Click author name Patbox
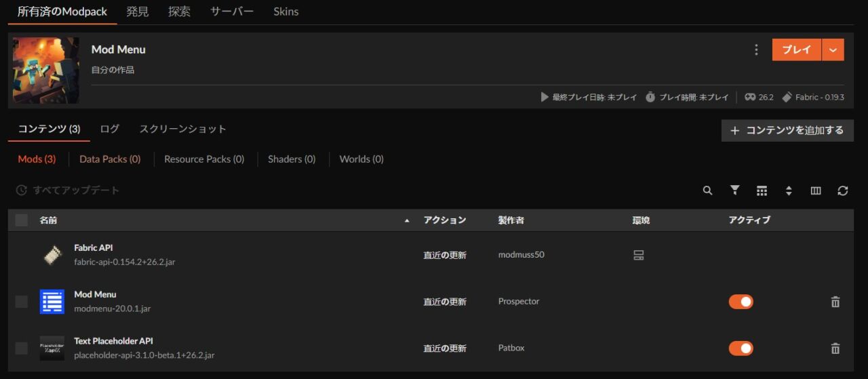 (x=511, y=348)
